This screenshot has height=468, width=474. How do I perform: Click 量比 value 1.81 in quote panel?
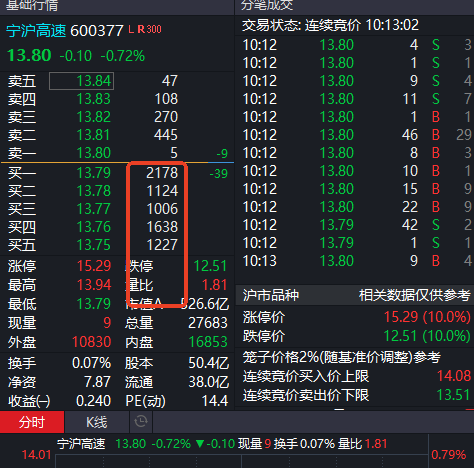click(215, 285)
